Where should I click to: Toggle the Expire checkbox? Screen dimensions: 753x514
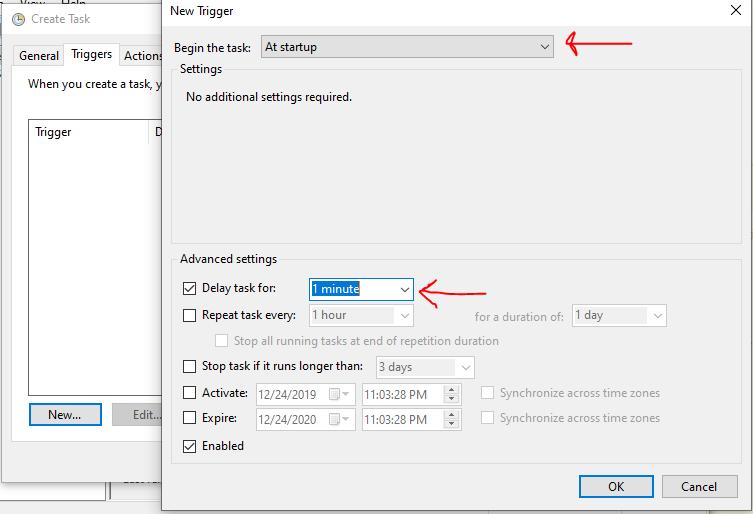(190, 418)
